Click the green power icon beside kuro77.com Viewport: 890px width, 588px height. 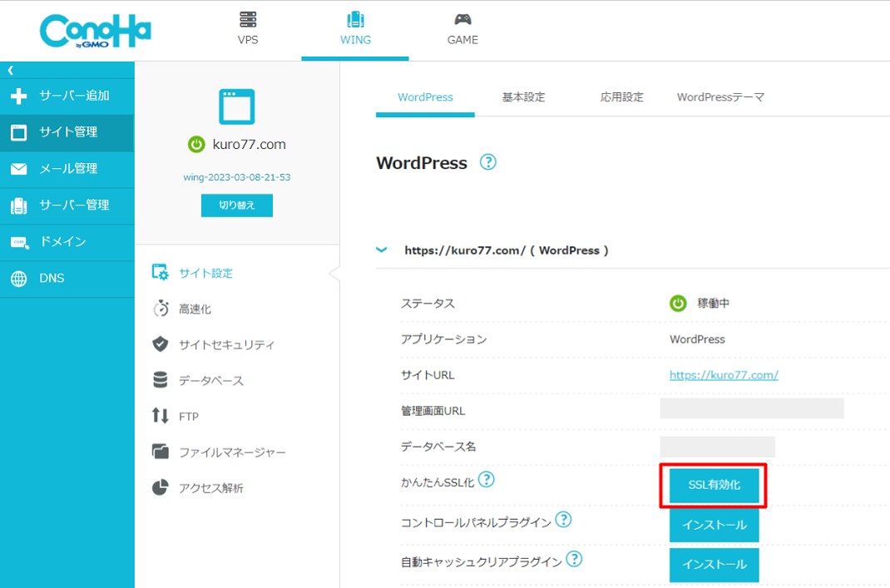click(x=196, y=144)
